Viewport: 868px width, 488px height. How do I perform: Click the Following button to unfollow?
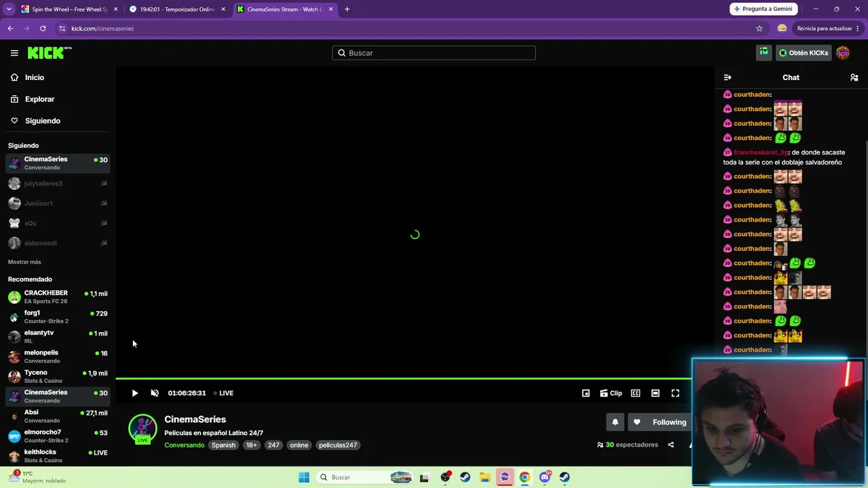point(660,422)
